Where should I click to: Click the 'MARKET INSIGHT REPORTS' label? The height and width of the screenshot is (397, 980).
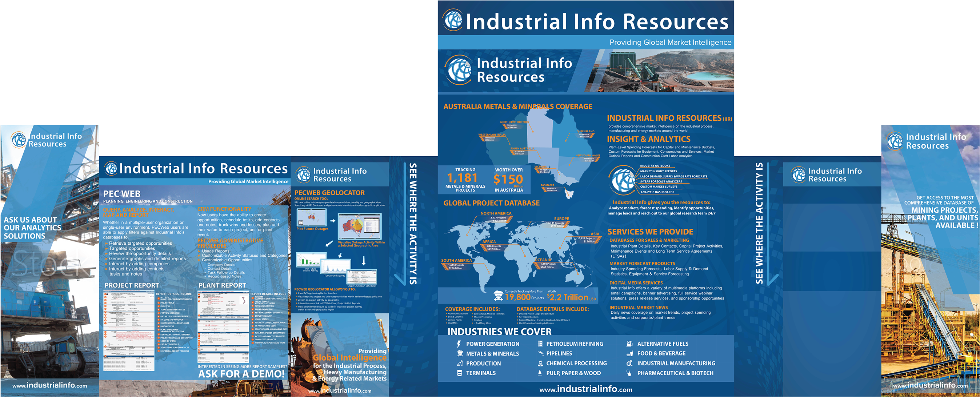click(658, 171)
